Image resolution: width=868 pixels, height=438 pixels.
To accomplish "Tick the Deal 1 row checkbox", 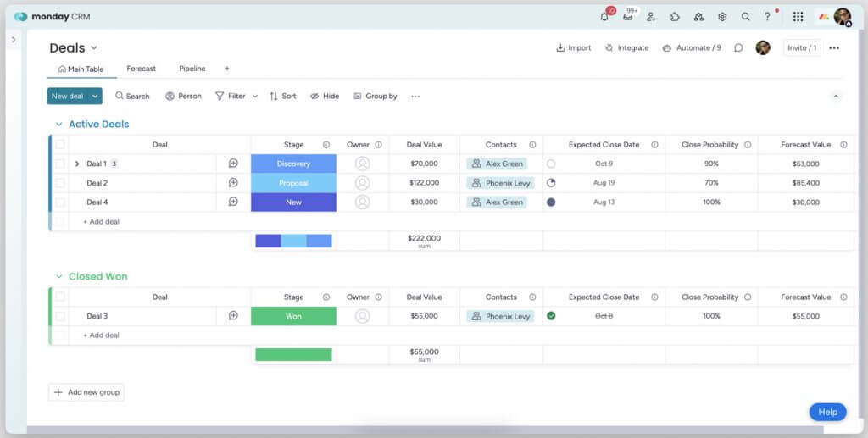I will pyautogui.click(x=60, y=164).
